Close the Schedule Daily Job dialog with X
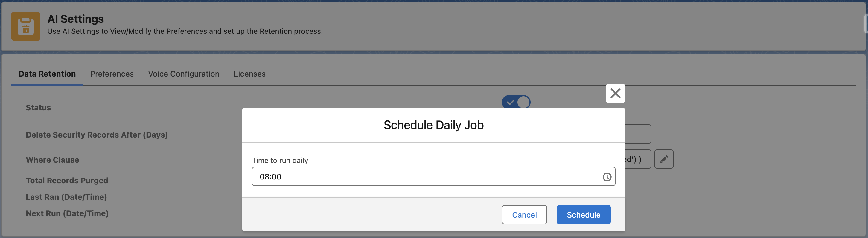Screen dimensions: 868x238 click(615, 93)
